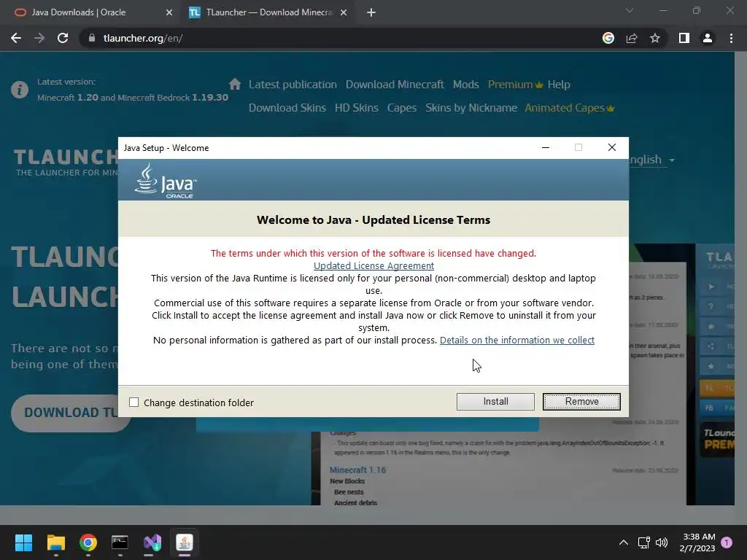
Task: Open the clock showing 3:38 AM
Action: coord(697,542)
